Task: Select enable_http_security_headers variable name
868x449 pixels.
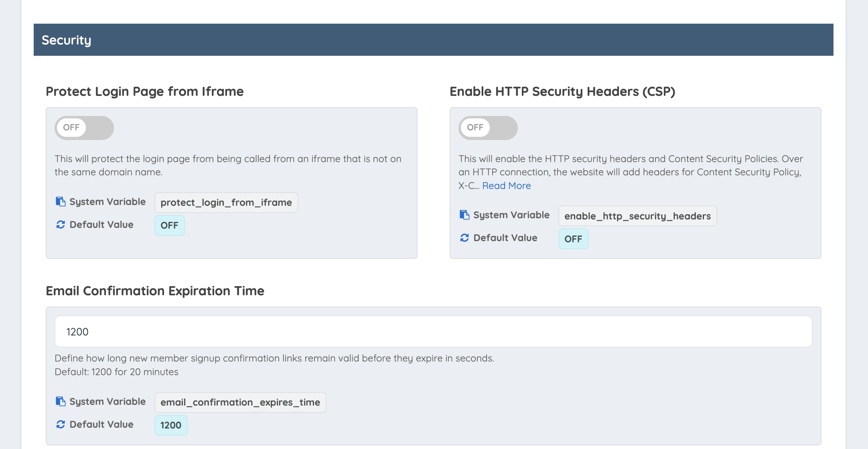Action: [x=637, y=216]
